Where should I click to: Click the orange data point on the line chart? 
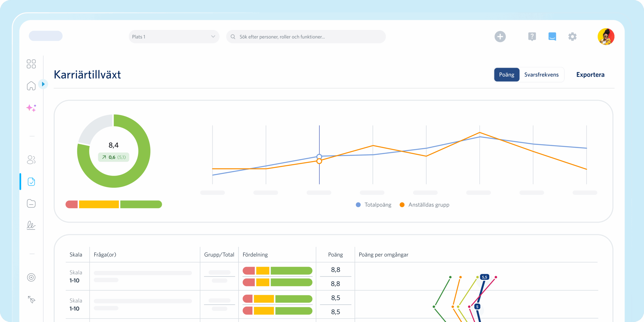[319, 161]
